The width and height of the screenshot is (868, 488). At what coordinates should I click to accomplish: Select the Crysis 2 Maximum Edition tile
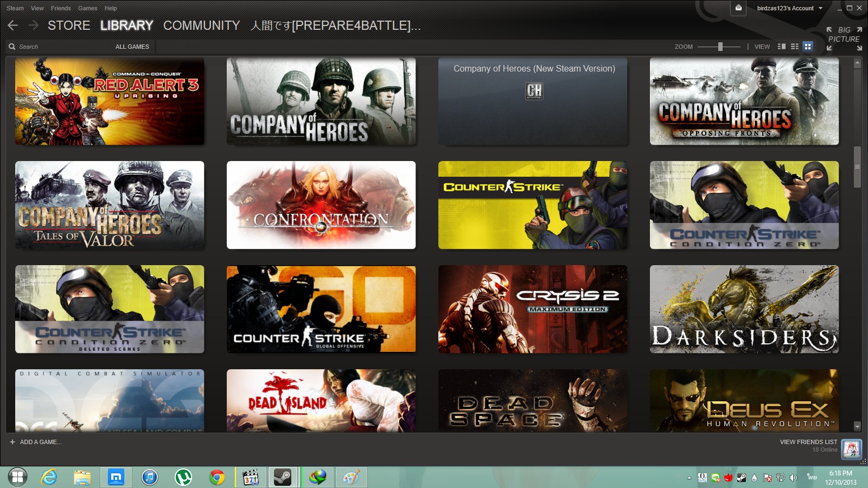(x=533, y=309)
